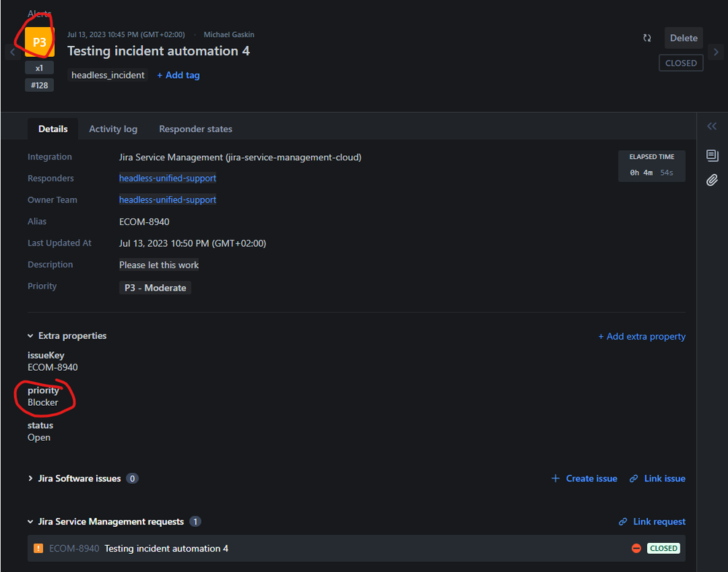The height and width of the screenshot is (572, 728).
Task: Click the author name Michael Gaskin
Action: (x=229, y=35)
